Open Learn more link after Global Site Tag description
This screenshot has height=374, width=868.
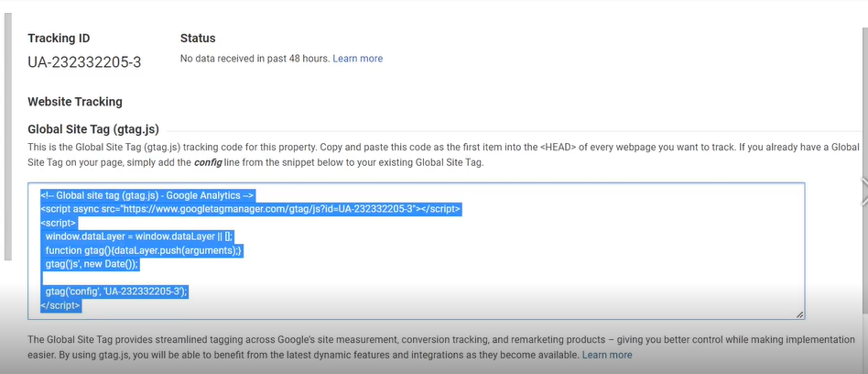point(607,355)
